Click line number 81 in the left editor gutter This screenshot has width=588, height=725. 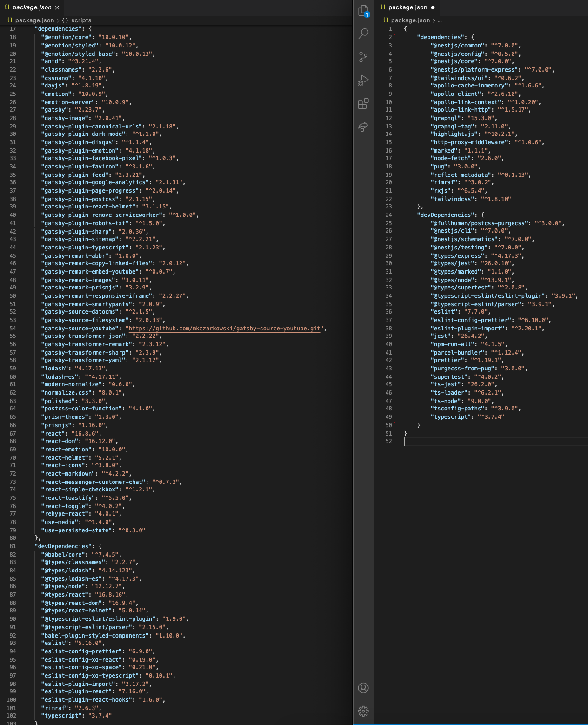pos(13,546)
